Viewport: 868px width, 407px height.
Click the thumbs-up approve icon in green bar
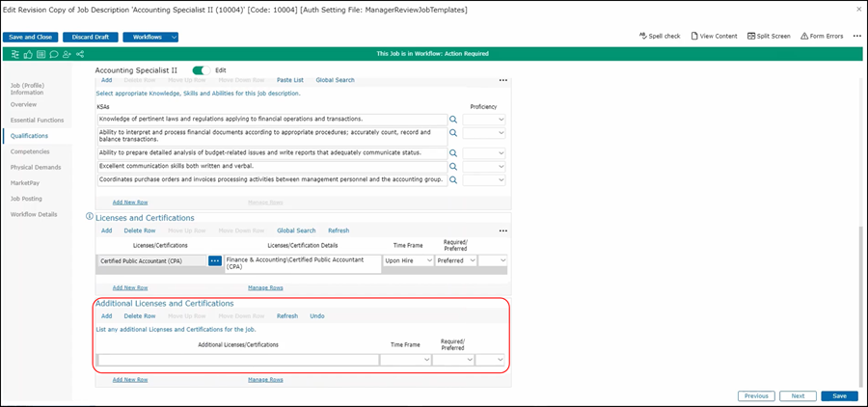pyautogui.click(x=28, y=54)
